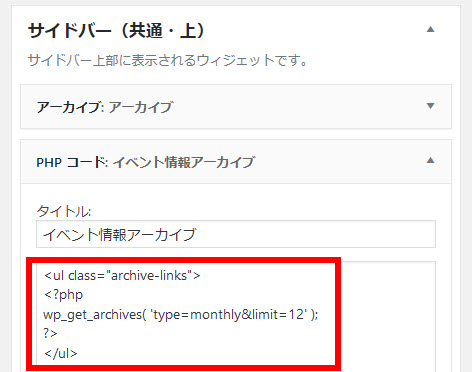Viewport: 472px width, 372px height.
Task: Focus the タイトル input field
Action: pos(236,234)
